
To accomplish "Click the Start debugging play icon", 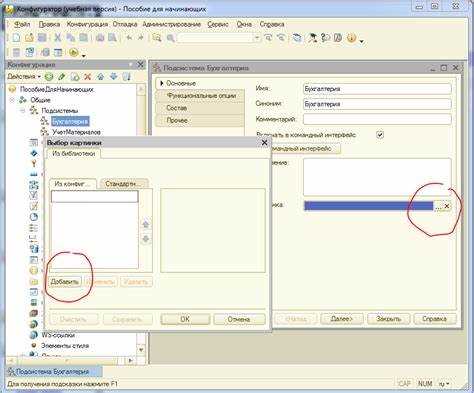I will point(74,52).
